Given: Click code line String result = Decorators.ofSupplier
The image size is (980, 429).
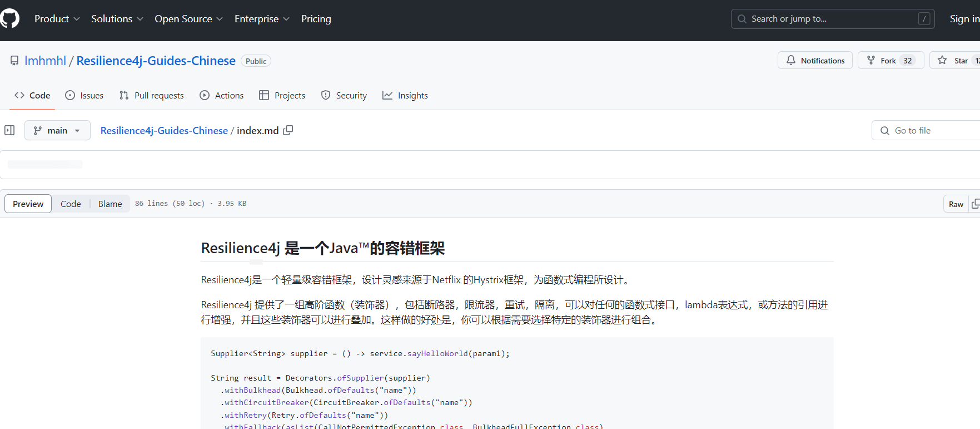Looking at the screenshot, I should 321,378.
